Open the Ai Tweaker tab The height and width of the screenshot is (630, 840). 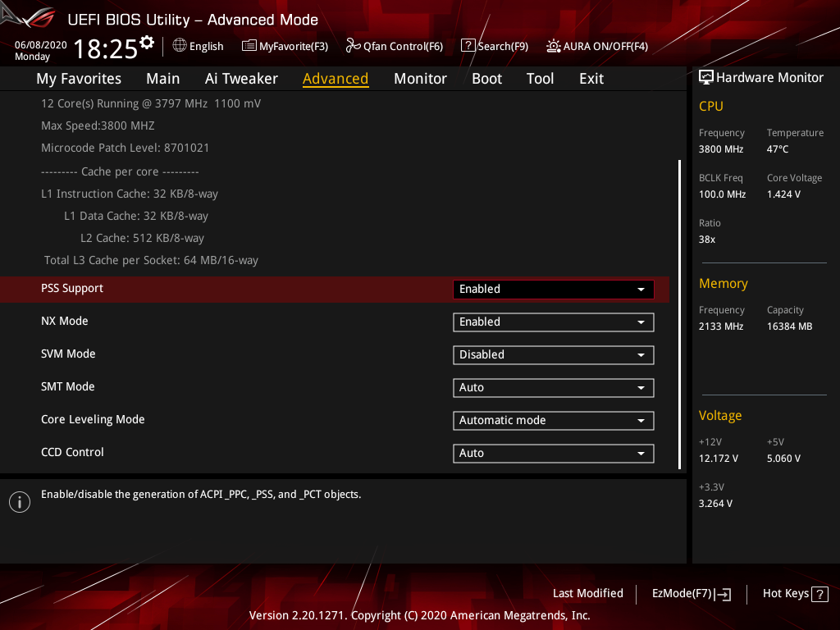pos(241,79)
